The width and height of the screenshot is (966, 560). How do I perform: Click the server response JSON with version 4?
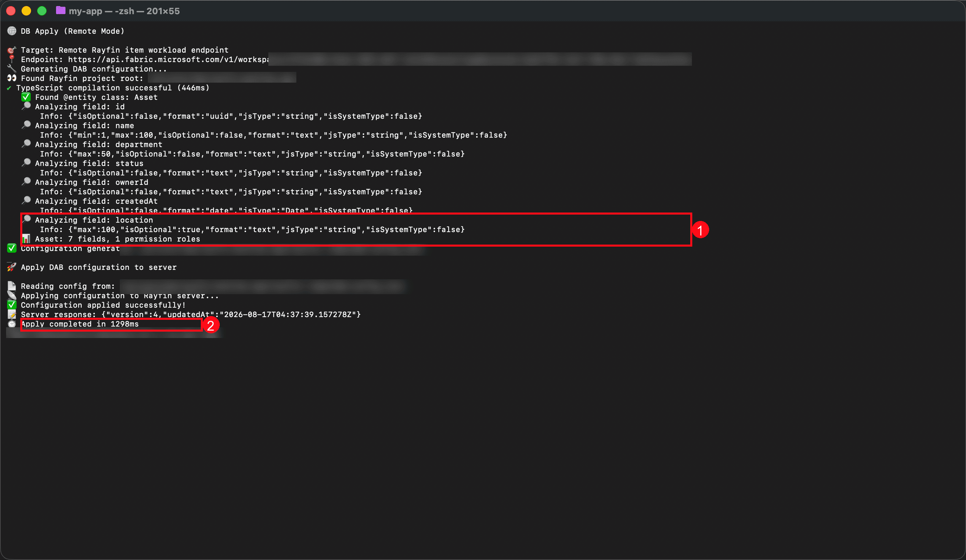click(231, 314)
